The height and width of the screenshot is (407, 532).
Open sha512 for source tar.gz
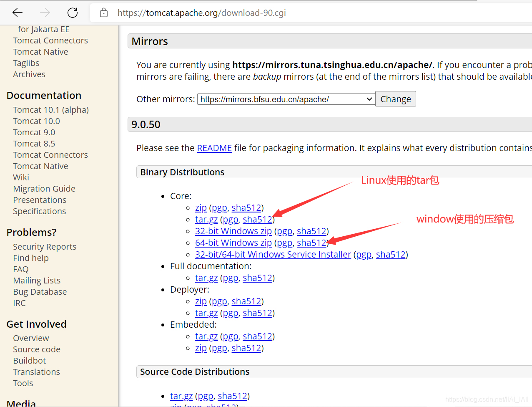pyautogui.click(x=232, y=396)
